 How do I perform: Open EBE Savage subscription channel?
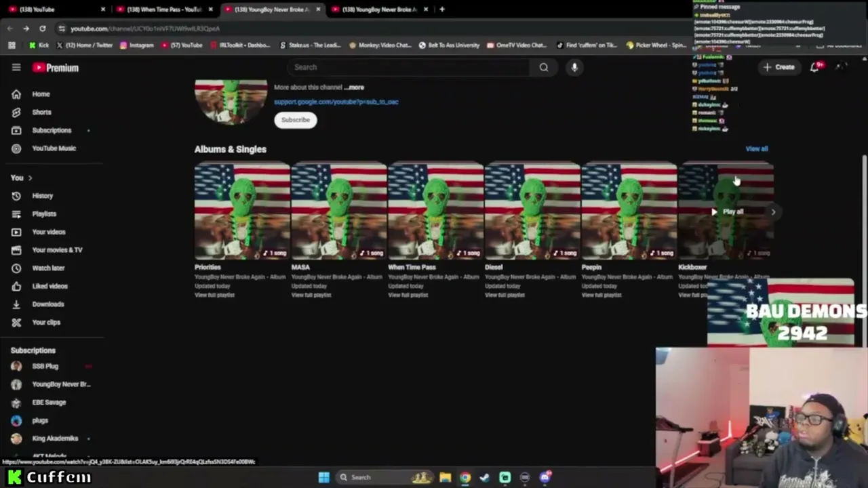pos(49,403)
